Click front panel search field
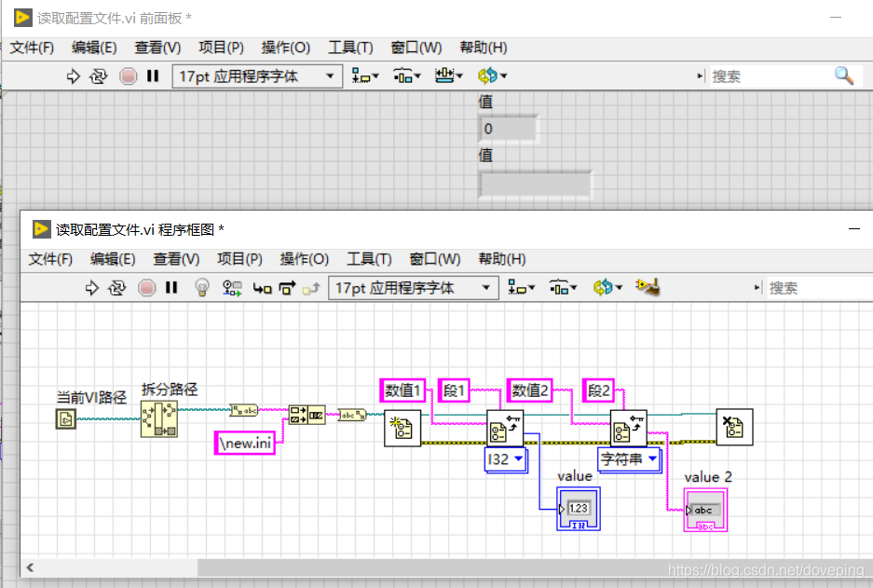 [x=771, y=76]
